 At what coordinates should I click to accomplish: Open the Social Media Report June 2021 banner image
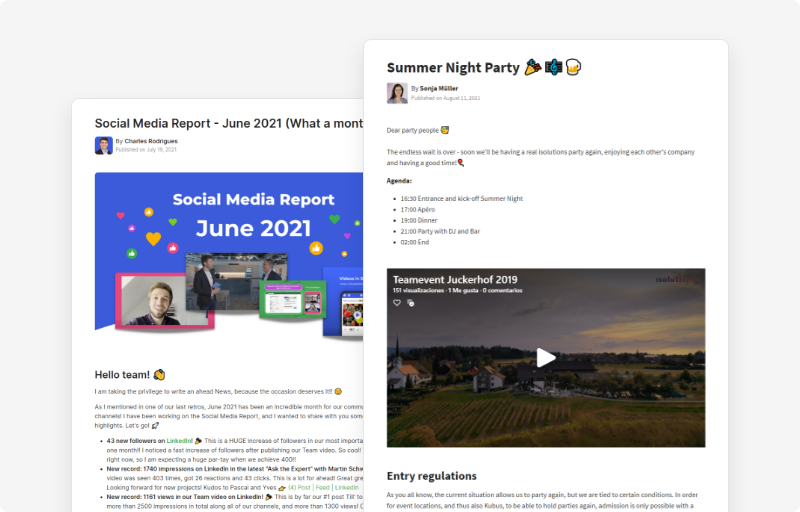tap(229, 257)
